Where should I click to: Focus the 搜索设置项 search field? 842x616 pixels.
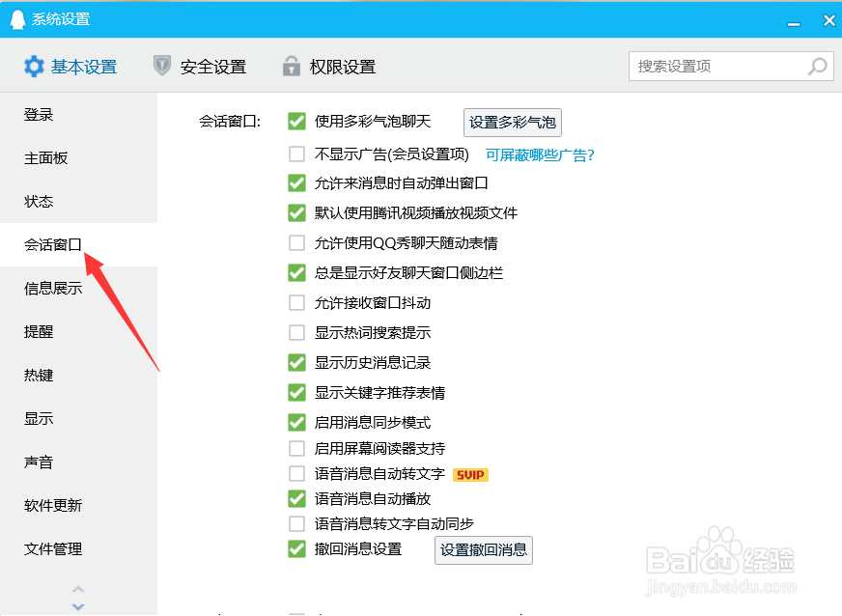[731, 67]
